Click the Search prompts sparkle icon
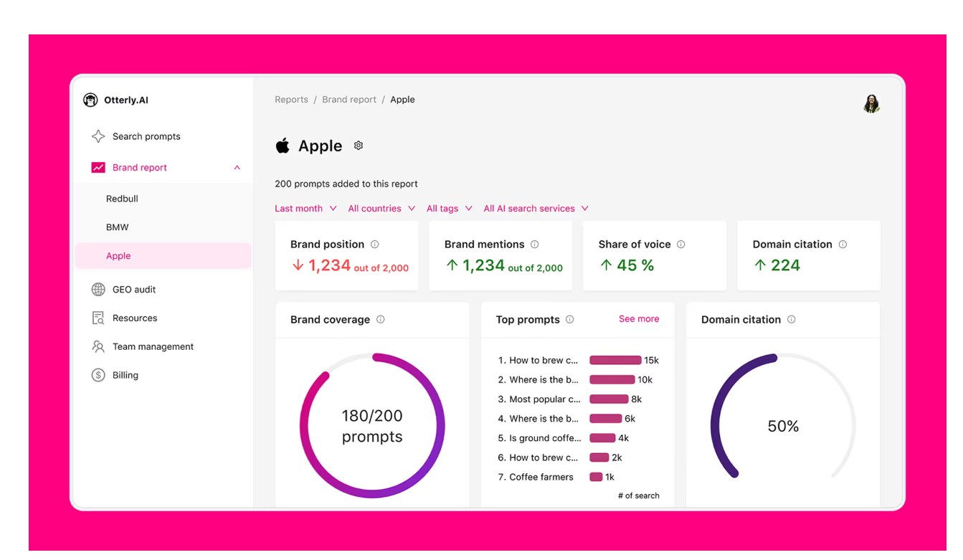The width and height of the screenshot is (963, 560). (x=98, y=136)
